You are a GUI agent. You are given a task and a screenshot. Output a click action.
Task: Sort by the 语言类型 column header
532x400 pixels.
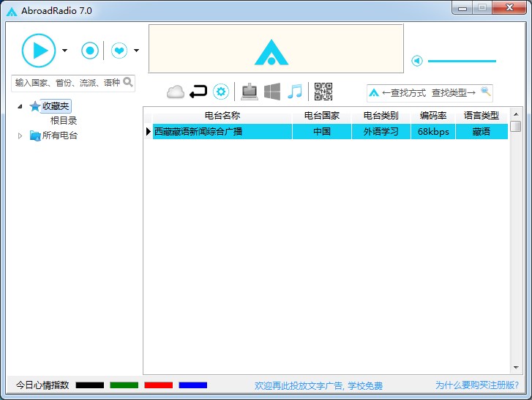482,116
